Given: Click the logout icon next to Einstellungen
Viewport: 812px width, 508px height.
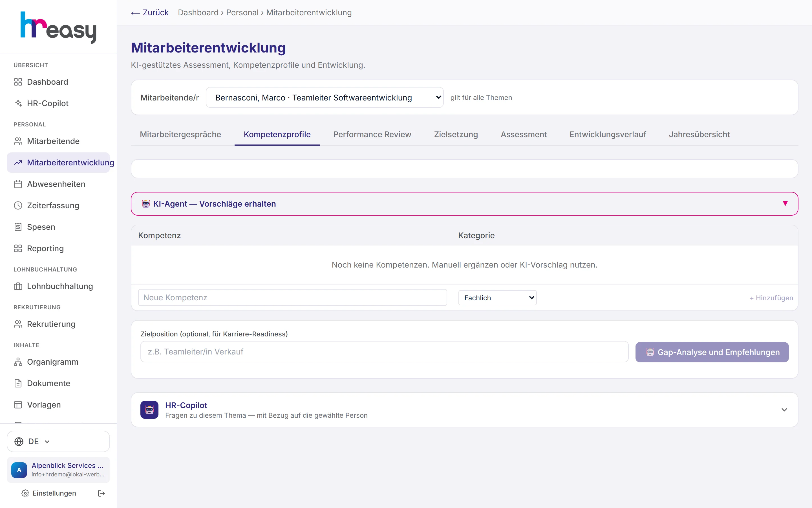Looking at the screenshot, I should point(101,493).
